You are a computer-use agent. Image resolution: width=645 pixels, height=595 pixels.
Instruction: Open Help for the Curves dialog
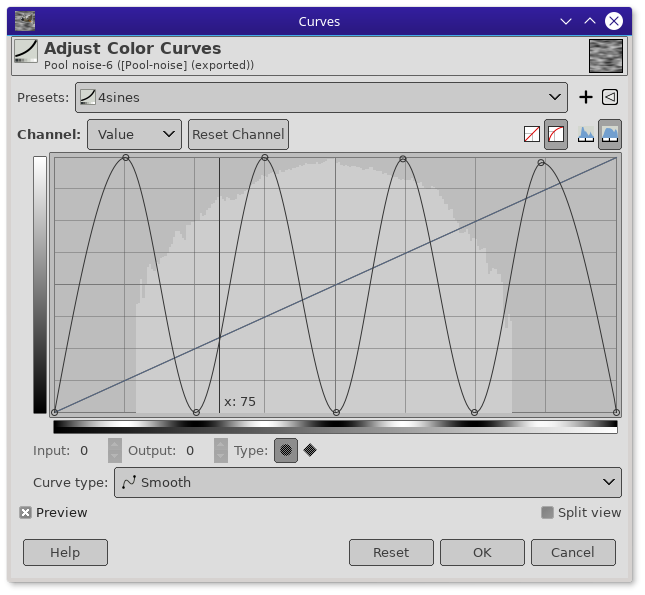[x=65, y=552]
